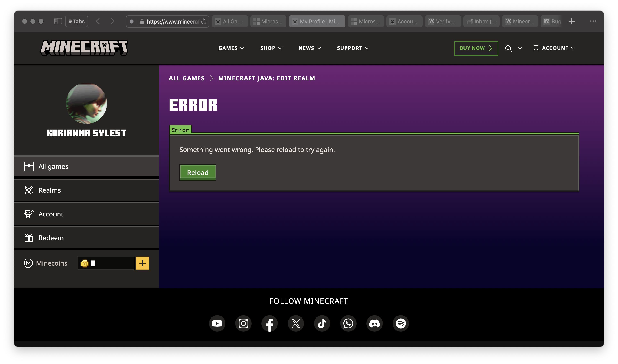The height and width of the screenshot is (364, 618).
Task: Expand the Games navigation dropdown
Action: pyautogui.click(x=231, y=48)
